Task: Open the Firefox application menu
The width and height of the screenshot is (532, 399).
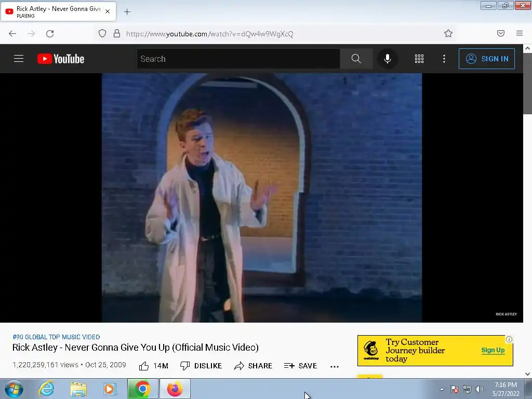Action: 520,33
